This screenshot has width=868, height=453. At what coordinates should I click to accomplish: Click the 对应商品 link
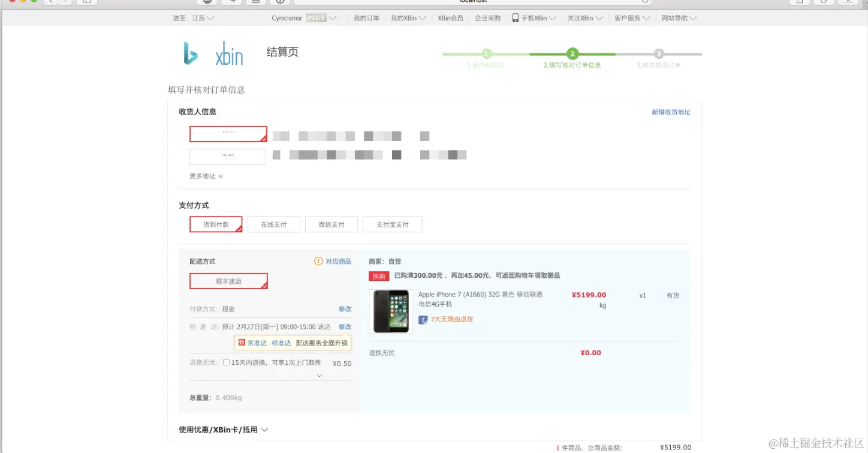pyautogui.click(x=339, y=262)
